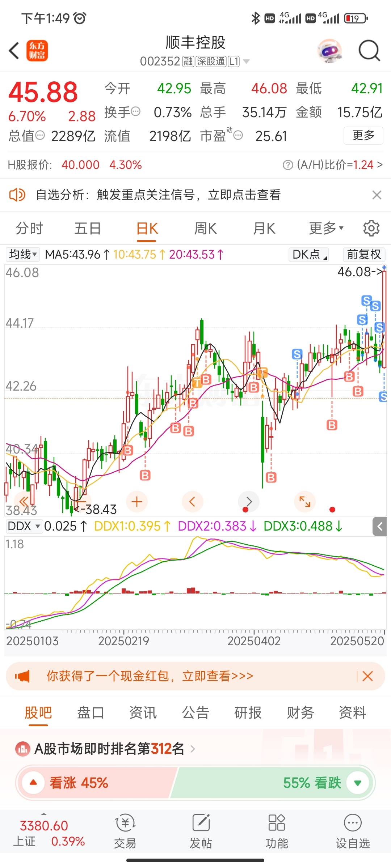Open 功能 in bottom bar

(277, 832)
